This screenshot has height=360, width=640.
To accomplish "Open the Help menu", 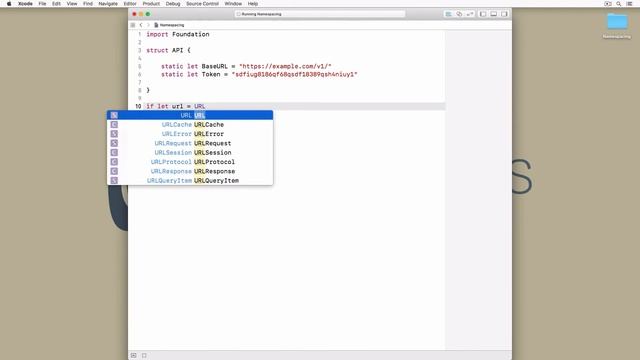I will point(253,4).
